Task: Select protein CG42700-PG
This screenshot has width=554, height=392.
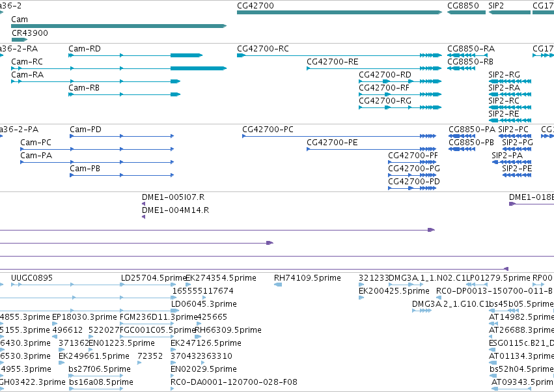Action: click(412, 175)
